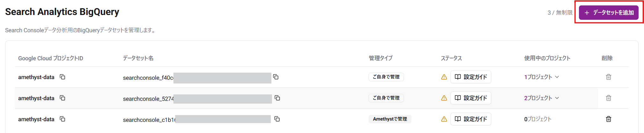Click warning icon in second row
Viewport: 644px width, 133px height.
click(444, 98)
